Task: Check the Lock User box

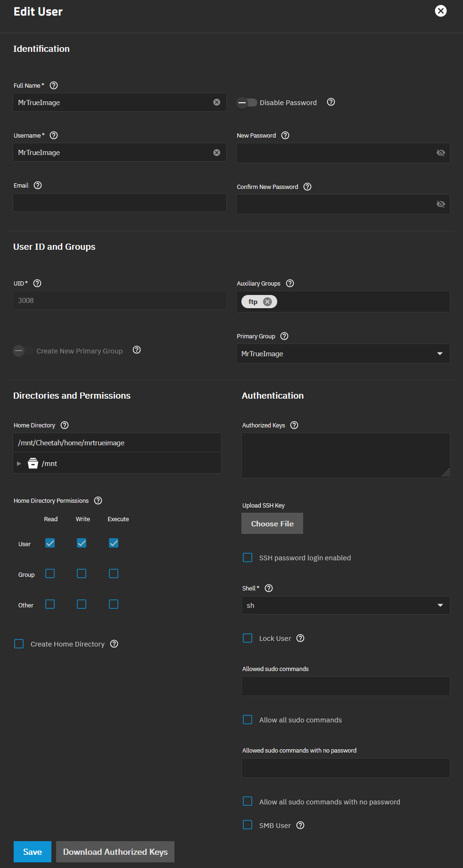Action: (248, 638)
